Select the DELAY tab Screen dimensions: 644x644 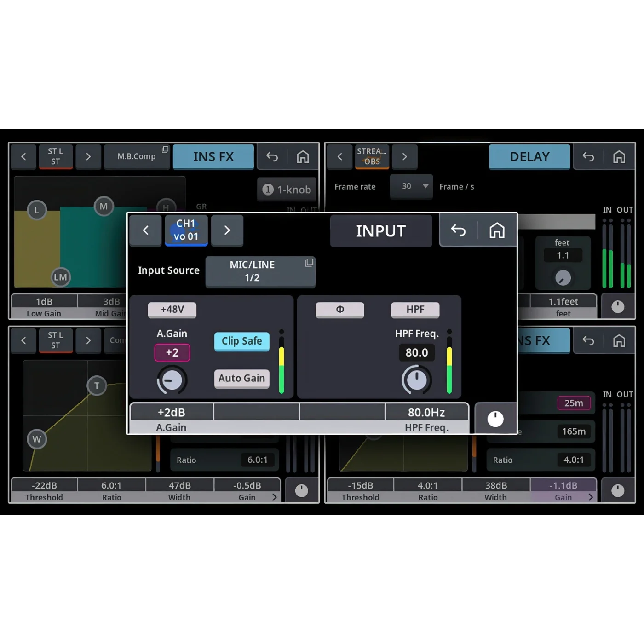[x=530, y=157]
